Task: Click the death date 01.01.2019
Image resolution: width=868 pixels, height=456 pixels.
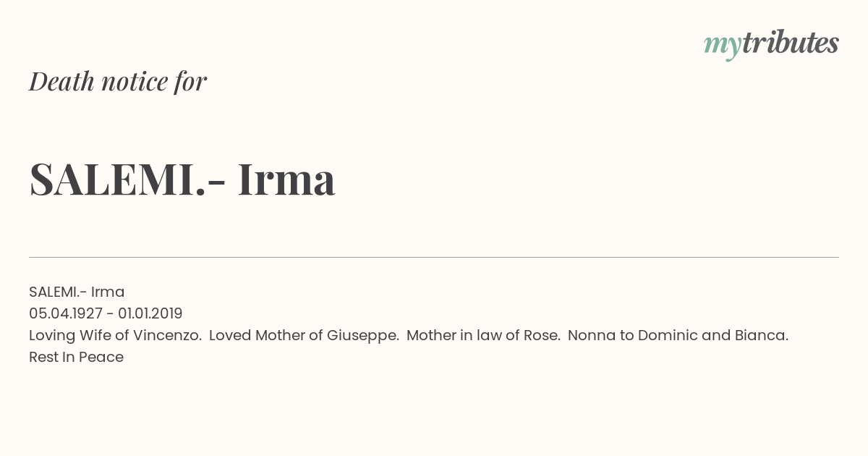Action: pyautogui.click(x=150, y=313)
